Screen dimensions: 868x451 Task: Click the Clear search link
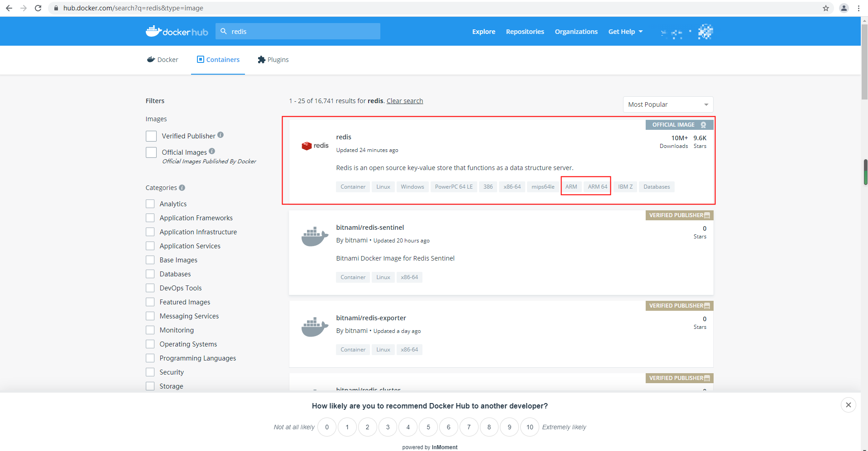404,100
